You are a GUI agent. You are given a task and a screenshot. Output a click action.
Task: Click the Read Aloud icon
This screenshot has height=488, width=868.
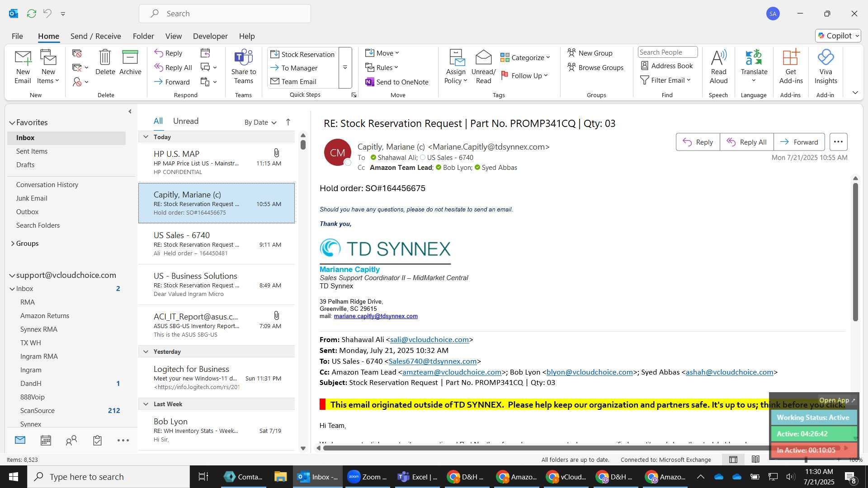coord(718,57)
